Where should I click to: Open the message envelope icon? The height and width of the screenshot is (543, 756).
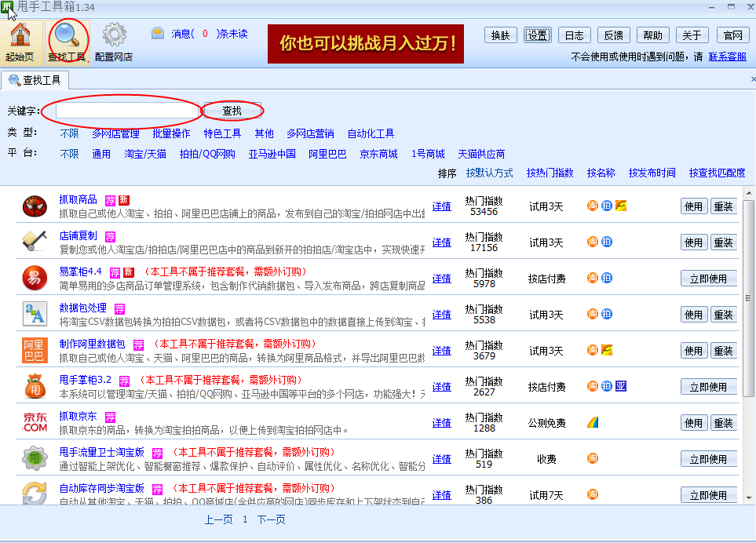click(x=158, y=33)
